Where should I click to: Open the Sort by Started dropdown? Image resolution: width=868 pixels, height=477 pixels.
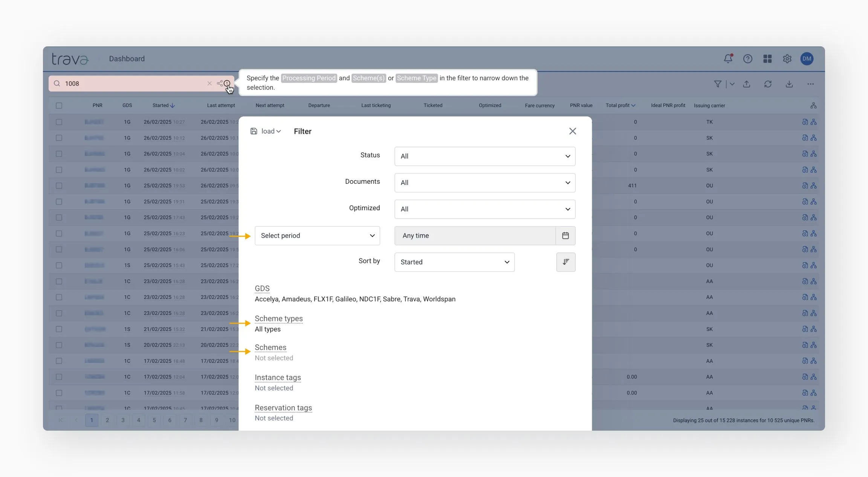pos(454,262)
